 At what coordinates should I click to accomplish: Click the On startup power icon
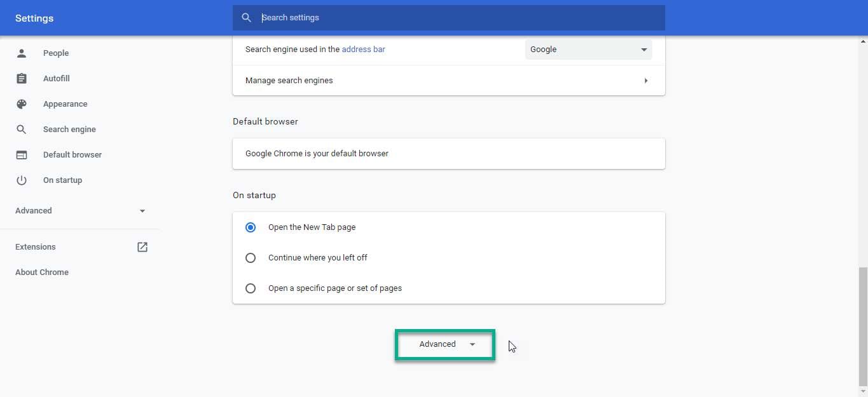coord(22,180)
